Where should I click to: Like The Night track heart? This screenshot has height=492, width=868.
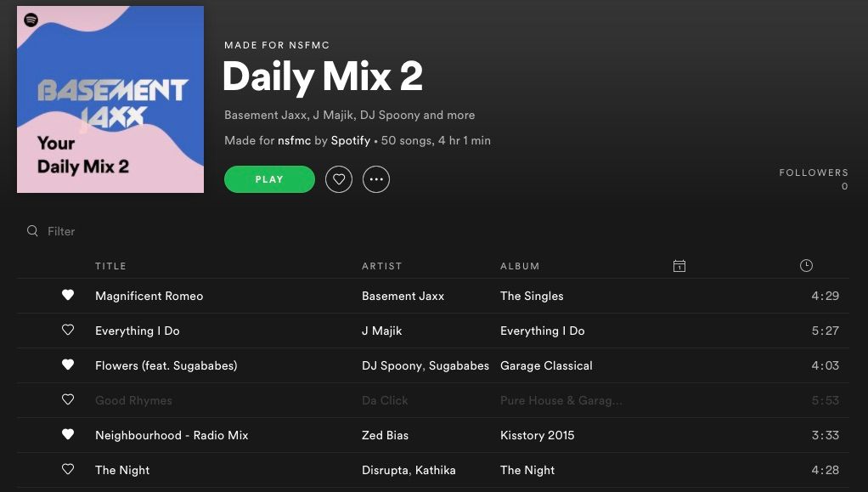click(x=68, y=469)
